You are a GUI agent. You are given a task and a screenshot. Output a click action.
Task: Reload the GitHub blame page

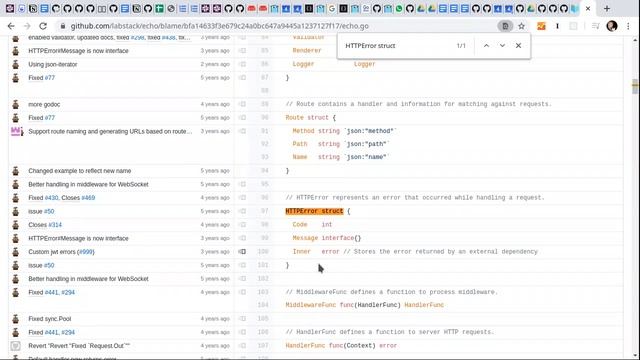click(43, 26)
